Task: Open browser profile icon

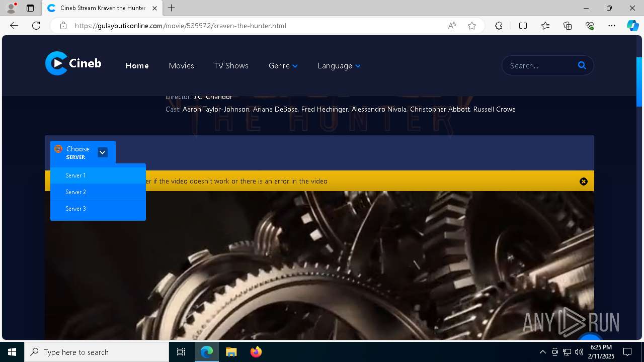Action: pyautogui.click(x=11, y=8)
